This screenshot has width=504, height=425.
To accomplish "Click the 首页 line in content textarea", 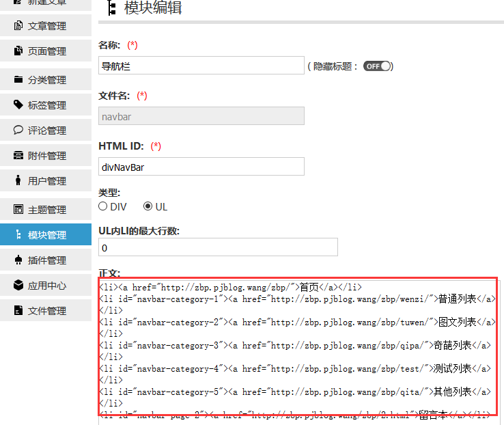I will [x=230, y=287].
